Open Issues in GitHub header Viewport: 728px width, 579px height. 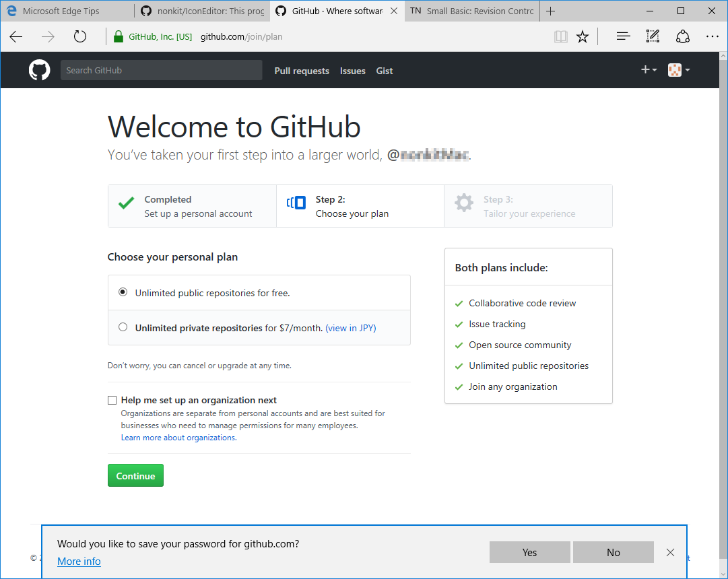click(352, 71)
